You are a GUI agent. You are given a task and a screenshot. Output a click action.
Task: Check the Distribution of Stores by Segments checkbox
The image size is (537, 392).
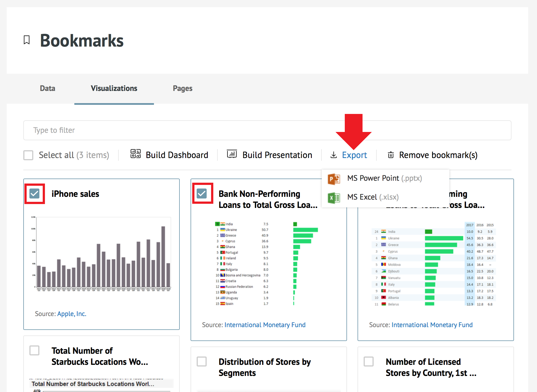tap(202, 362)
